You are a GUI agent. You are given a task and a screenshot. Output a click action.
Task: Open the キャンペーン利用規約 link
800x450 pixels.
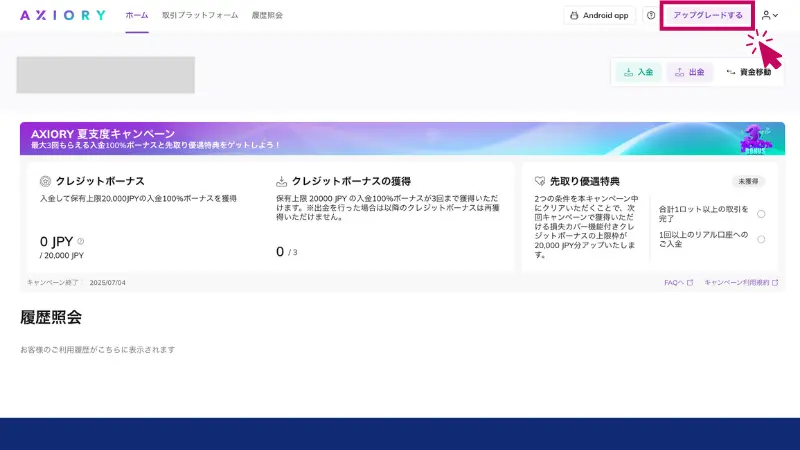coord(741,283)
